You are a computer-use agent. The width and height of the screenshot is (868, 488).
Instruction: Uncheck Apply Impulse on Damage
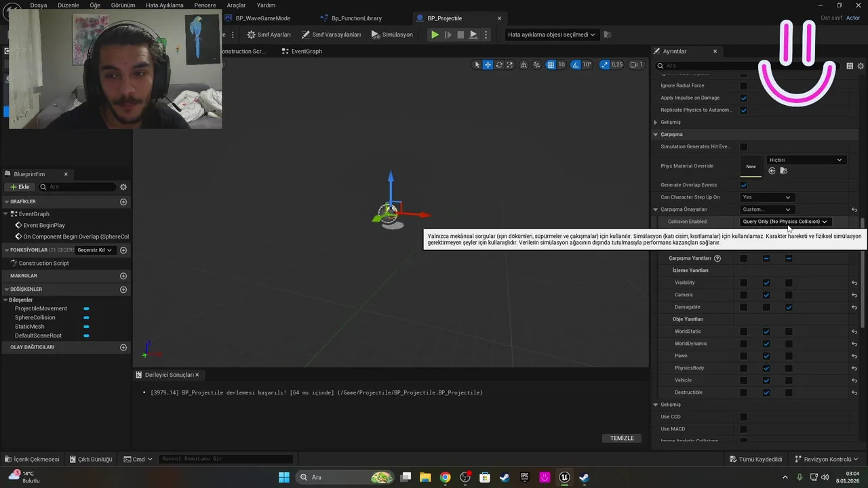pos(743,98)
